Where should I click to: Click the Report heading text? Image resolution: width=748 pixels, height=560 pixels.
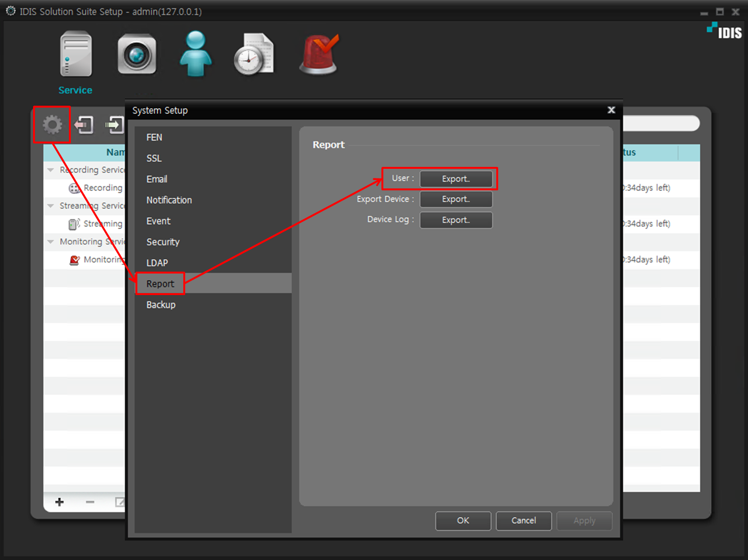(x=328, y=145)
